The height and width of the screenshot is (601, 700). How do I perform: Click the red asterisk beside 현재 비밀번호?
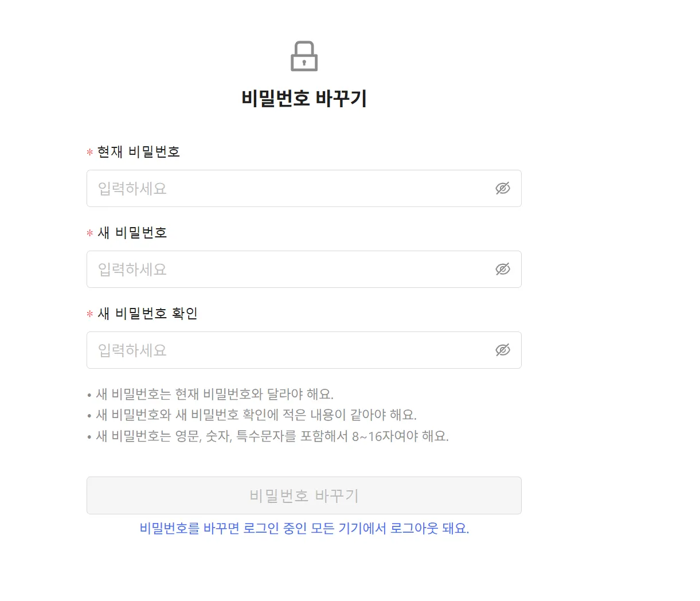coord(90,153)
